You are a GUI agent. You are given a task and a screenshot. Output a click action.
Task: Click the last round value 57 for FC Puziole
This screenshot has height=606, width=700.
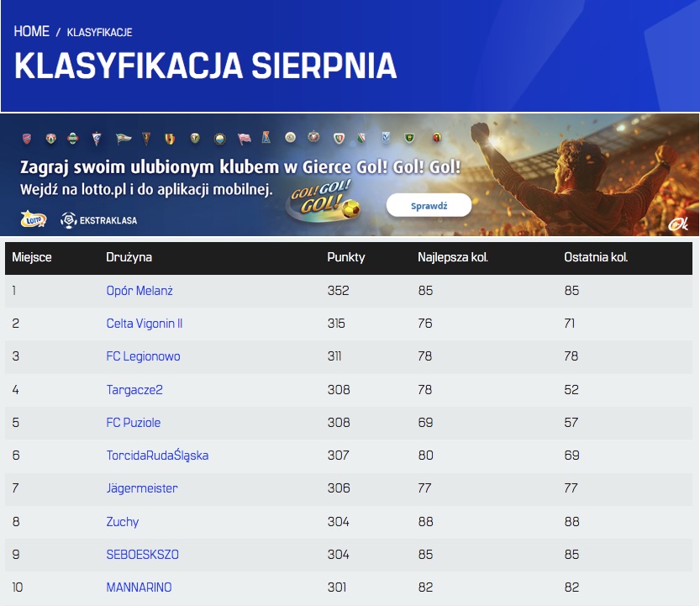[x=571, y=423]
